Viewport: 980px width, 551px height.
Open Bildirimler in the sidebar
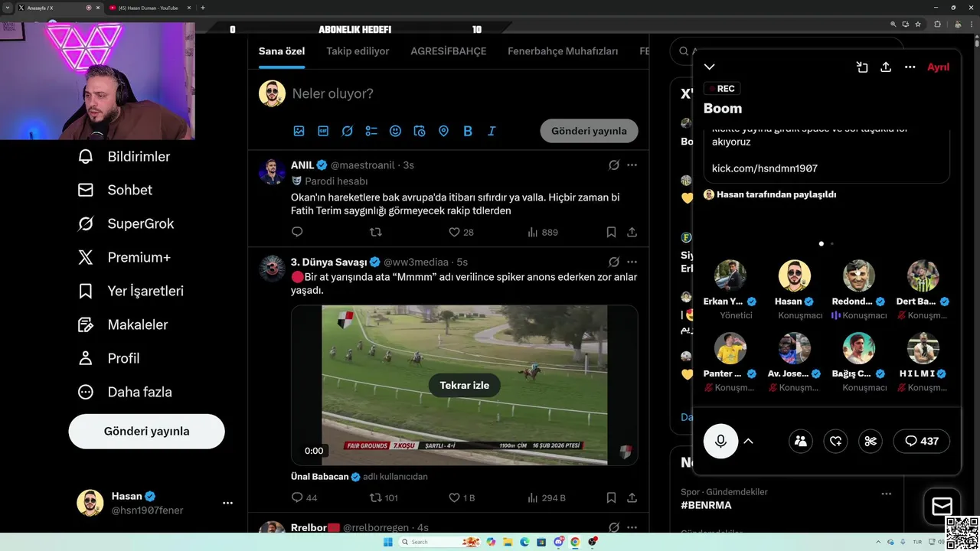coord(124,156)
